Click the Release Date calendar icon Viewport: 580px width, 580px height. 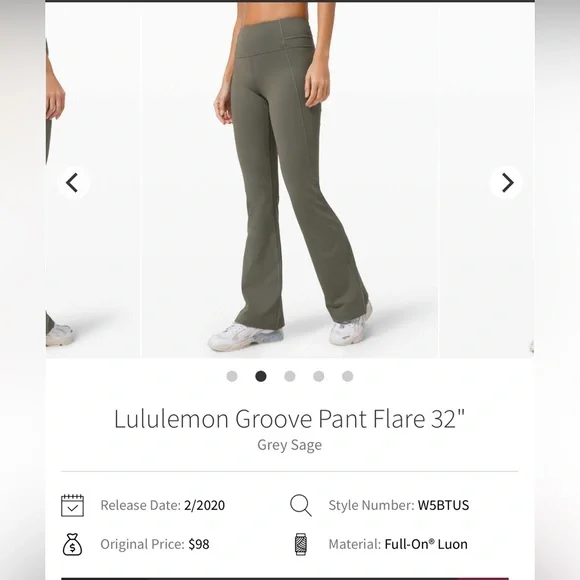72,505
